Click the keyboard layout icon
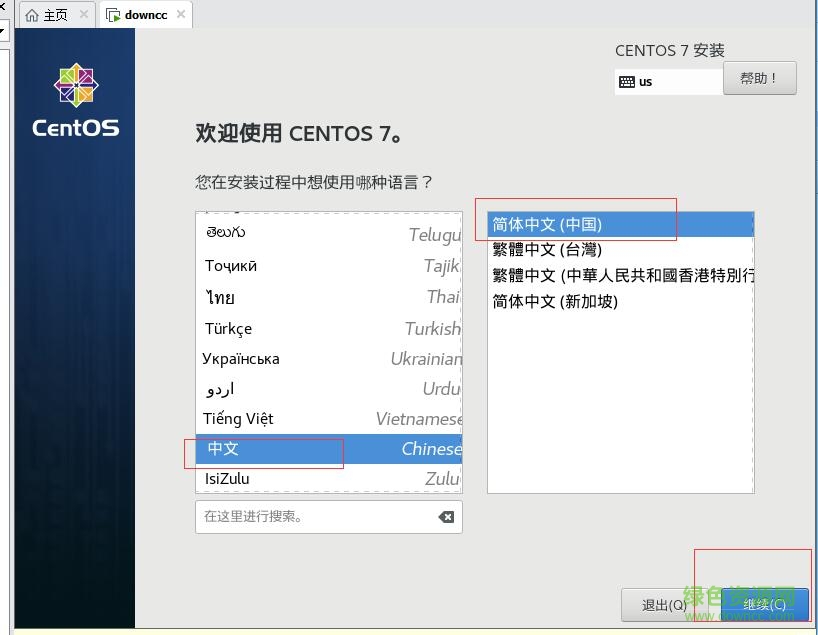 pyautogui.click(x=627, y=82)
